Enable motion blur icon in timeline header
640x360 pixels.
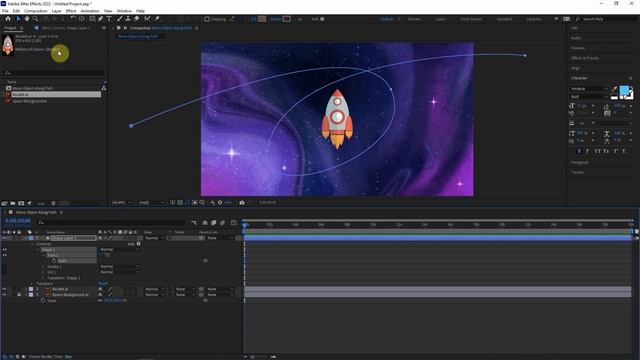(222, 222)
